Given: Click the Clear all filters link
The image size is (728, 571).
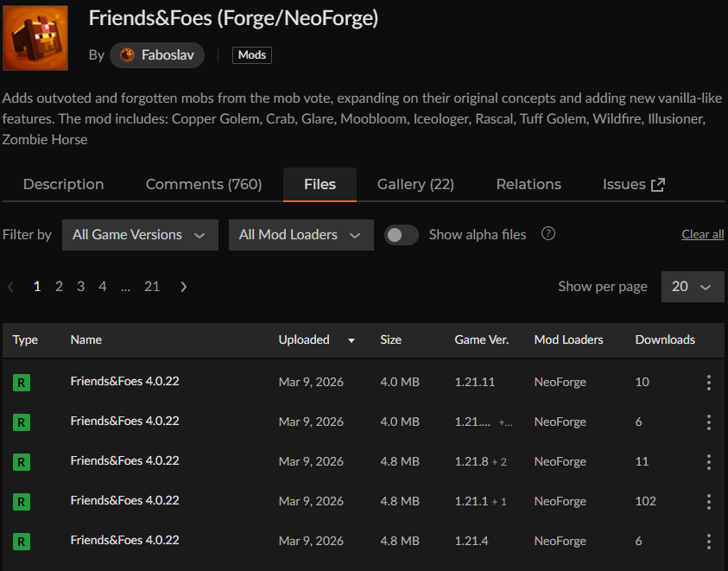Looking at the screenshot, I should (702, 235).
